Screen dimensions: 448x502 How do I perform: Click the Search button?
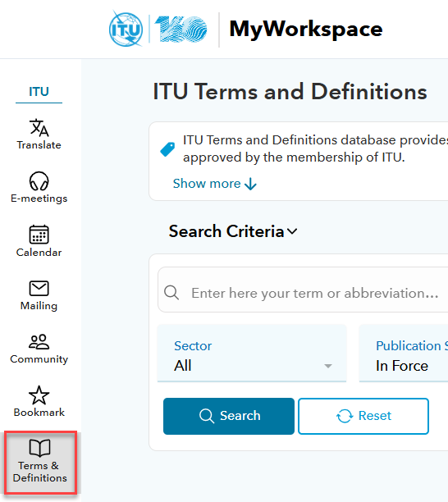tap(229, 416)
